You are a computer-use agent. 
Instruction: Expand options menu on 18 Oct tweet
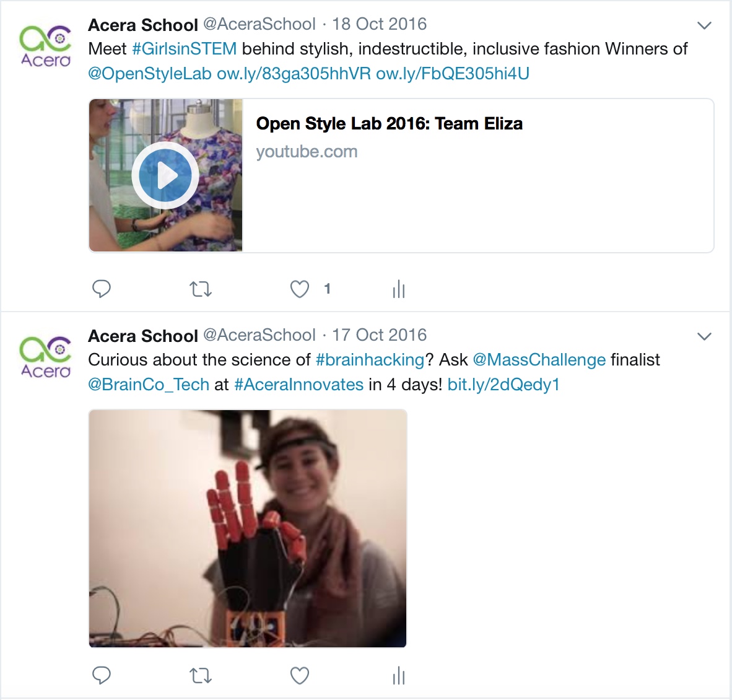pyautogui.click(x=704, y=25)
